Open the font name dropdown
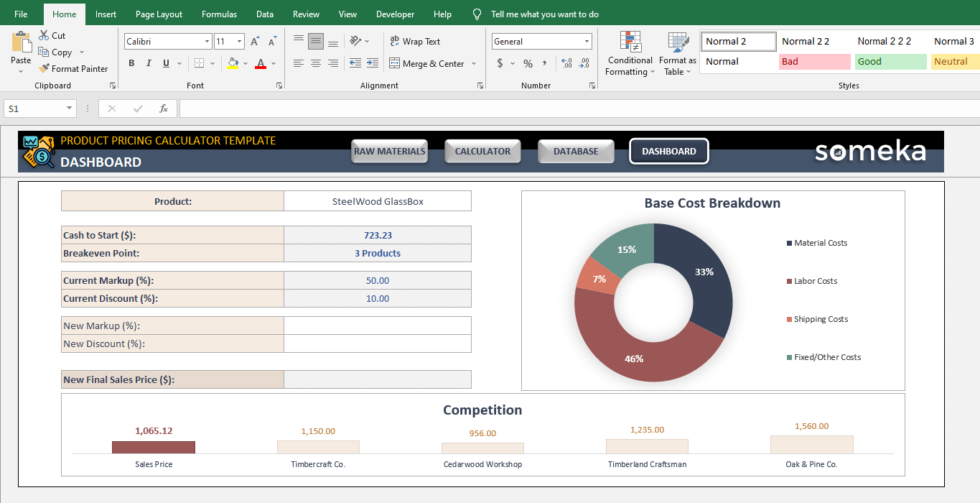Screen dimensions: 980x503 209,41
